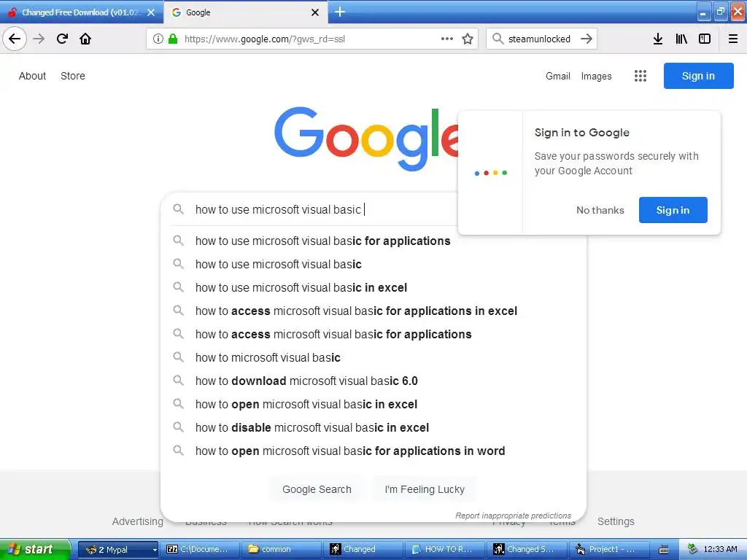Select suggestion 'how to use microsoft visual basic in excel'

pos(373,287)
